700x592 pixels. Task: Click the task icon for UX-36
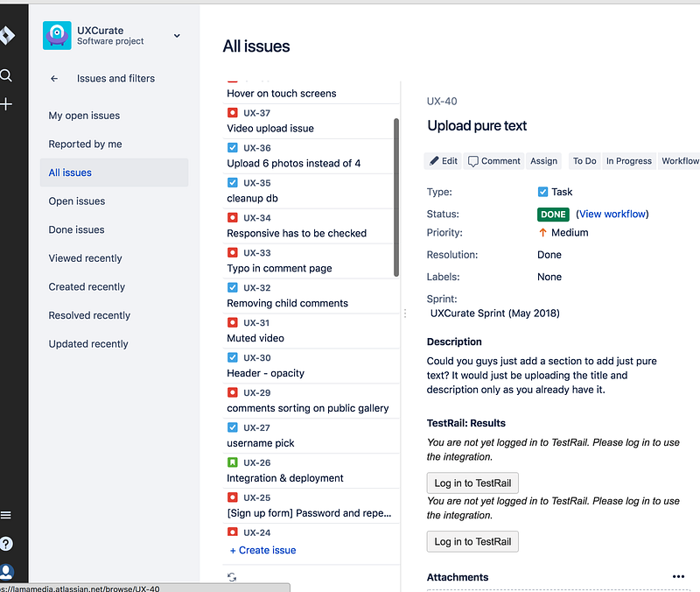click(x=233, y=147)
